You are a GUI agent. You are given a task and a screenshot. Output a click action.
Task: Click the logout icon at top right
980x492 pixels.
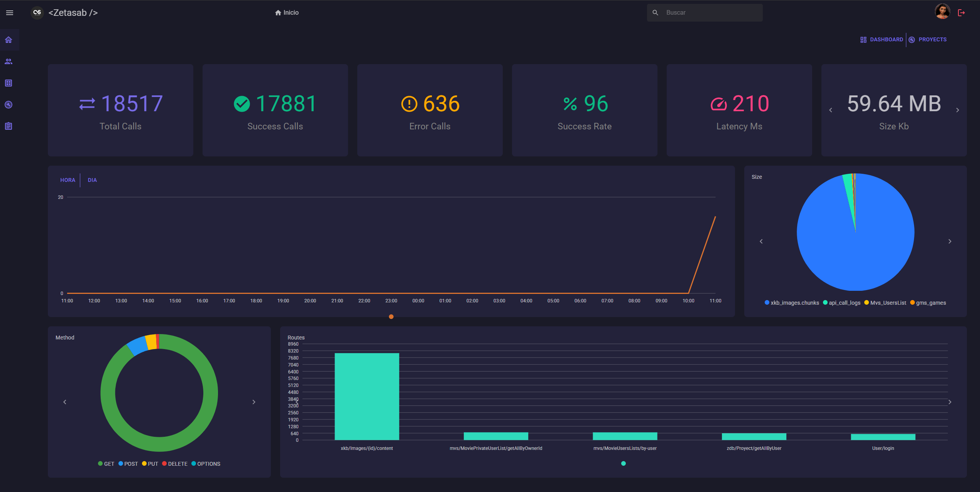[961, 12]
